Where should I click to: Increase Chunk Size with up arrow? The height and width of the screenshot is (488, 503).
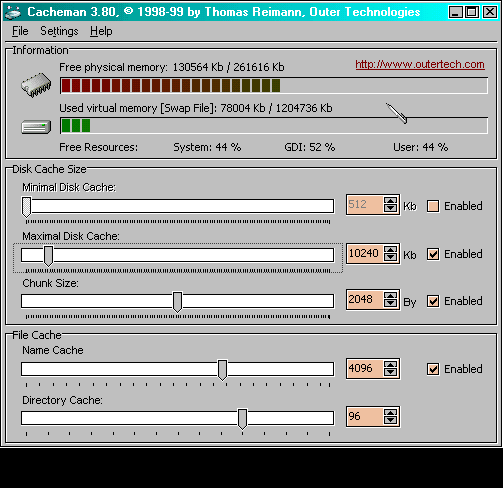click(390, 295)
